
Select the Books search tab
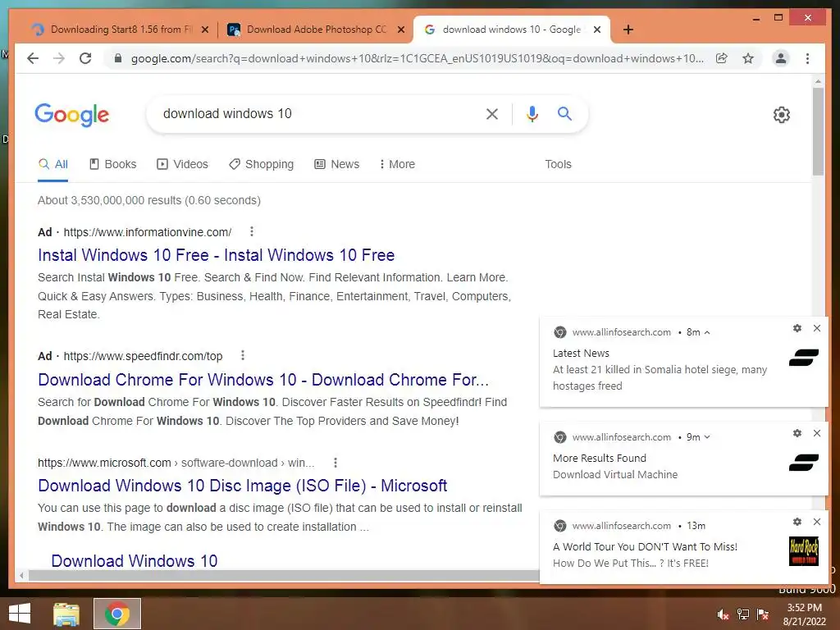112,164
